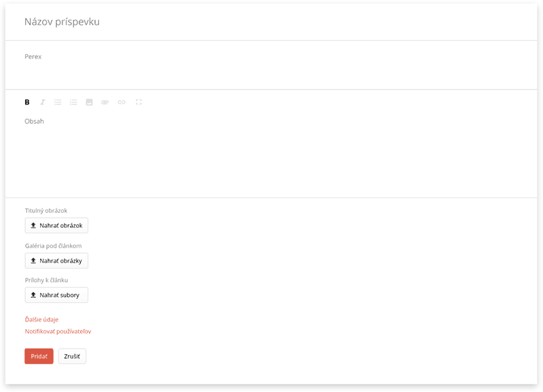Cancel the post with Zrušiť
This screenshot has width=543, height=392.
coord(72,356)
